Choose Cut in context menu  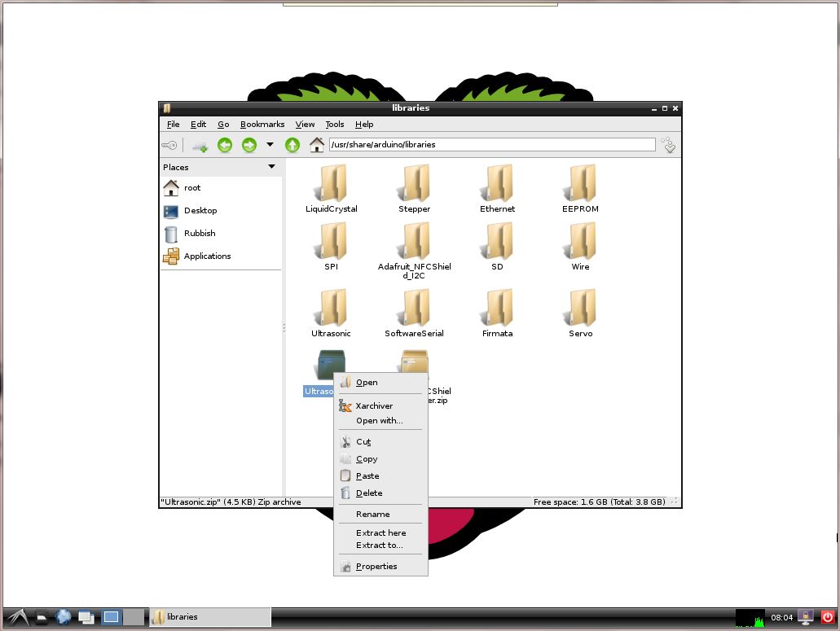(x=380, y=441)
